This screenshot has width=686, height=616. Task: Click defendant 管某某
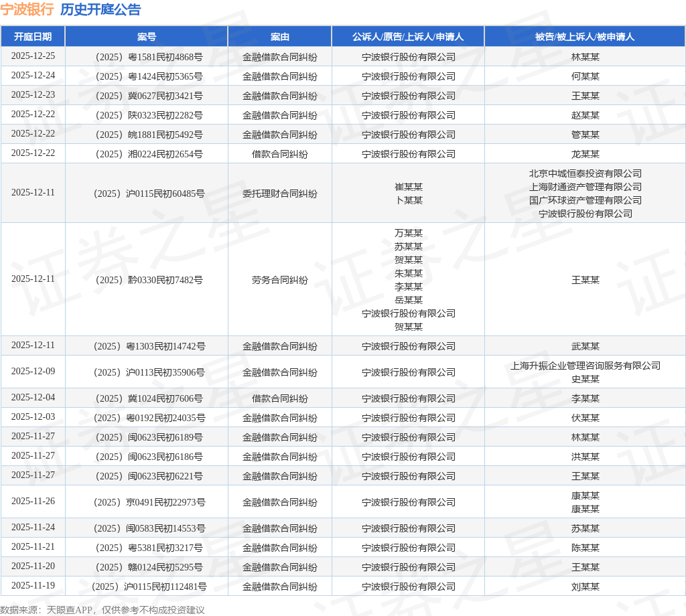(586, 135)
